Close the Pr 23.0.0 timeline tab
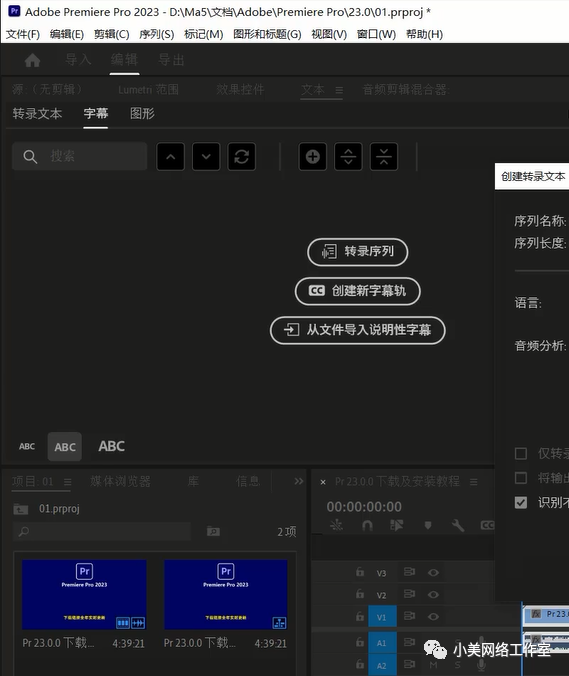This screenshot has height=676, width=569. point(323,482)
